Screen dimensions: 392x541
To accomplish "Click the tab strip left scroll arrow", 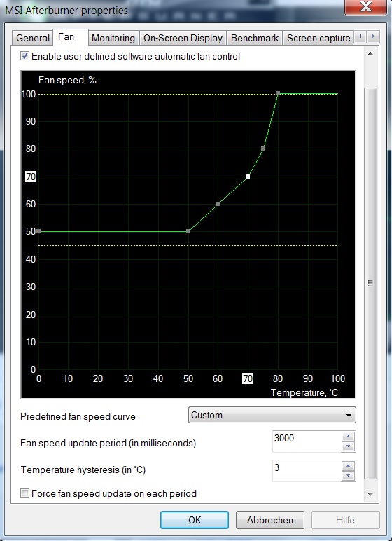I will point(360,36).
